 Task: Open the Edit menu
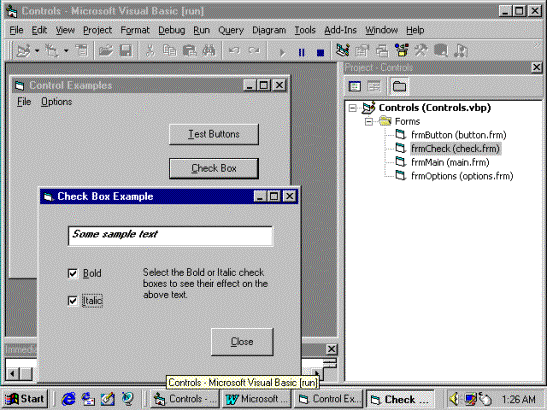coord(39,30)
